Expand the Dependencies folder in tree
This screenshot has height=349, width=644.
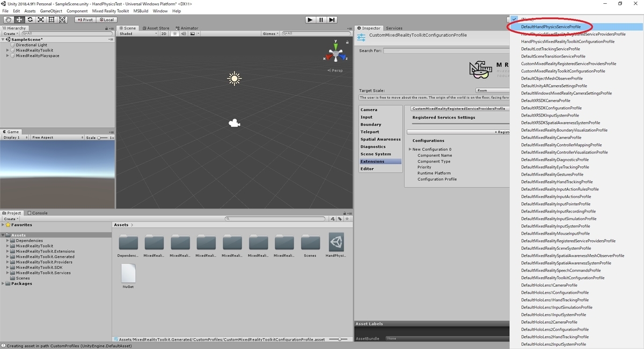point(8,241)
